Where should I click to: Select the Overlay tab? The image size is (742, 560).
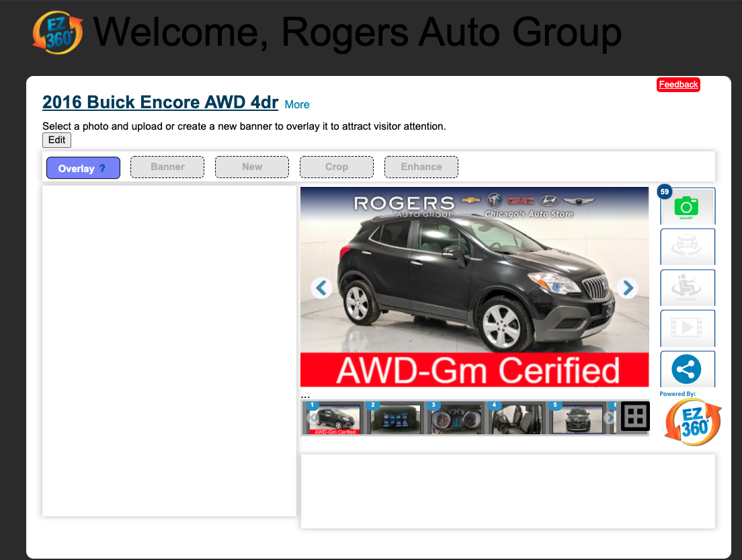coord(76,168)
